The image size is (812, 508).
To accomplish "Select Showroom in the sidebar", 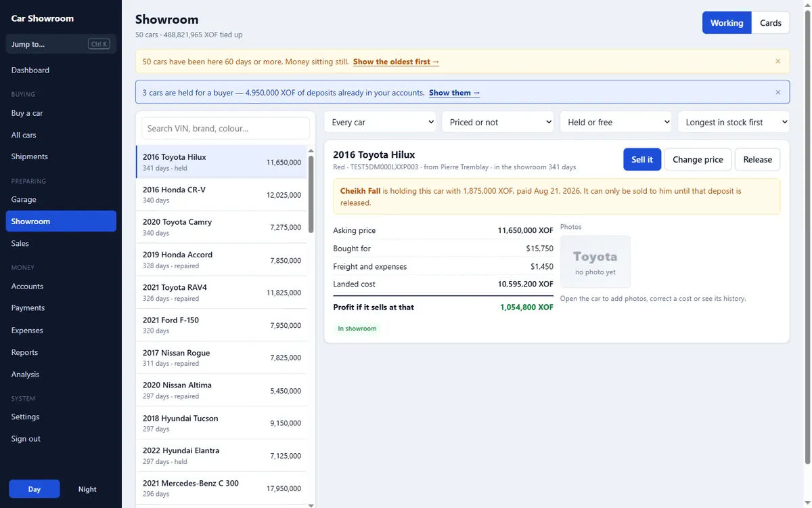I will [x=61, y=221].
